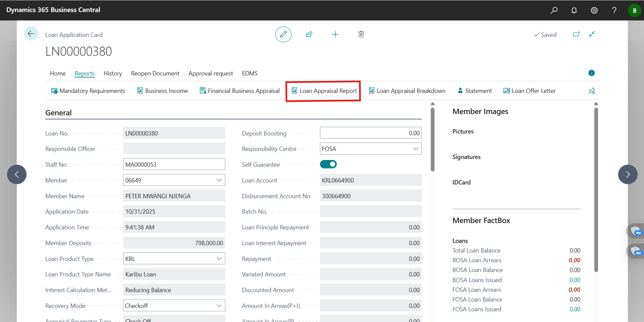644x322 pixels.
Task: Open the Mandatory Requirements report
Action: pos(88,91)
